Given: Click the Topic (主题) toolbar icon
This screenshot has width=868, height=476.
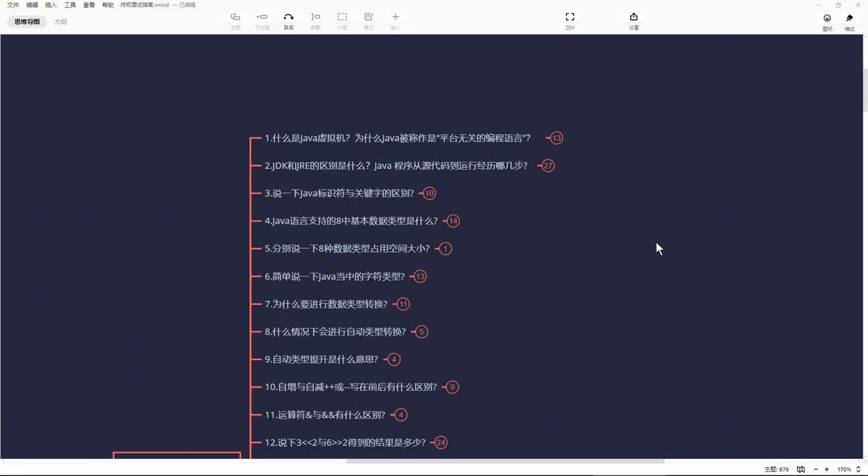Looking at the screenshot, I should (235, 17).
